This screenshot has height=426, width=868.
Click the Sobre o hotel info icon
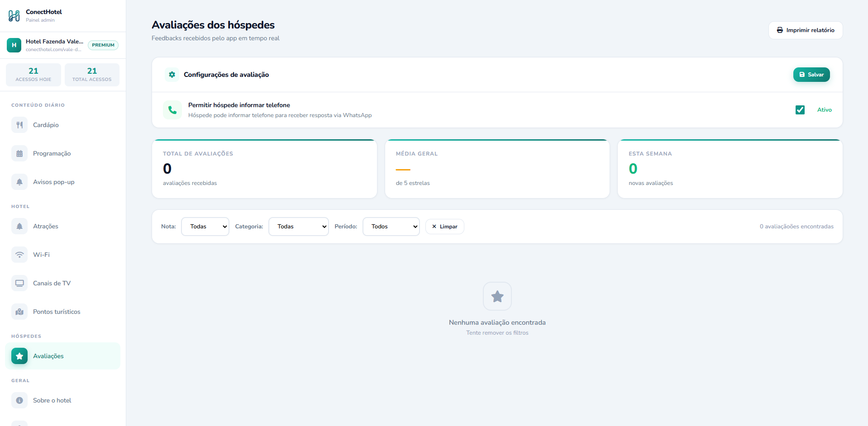coord(19,400)
